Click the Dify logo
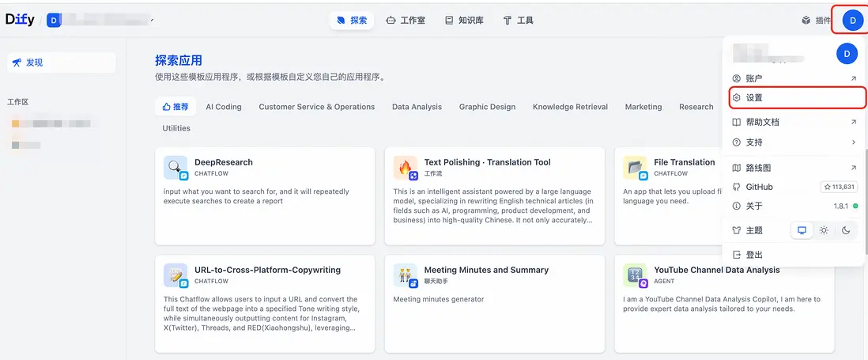Screen dimensions: 868x360 [20, 21]
